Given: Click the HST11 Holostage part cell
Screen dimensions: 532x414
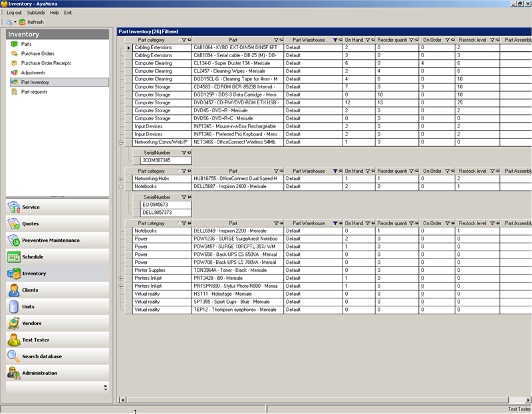Looking at the screenshot, I should click(237, 294).
